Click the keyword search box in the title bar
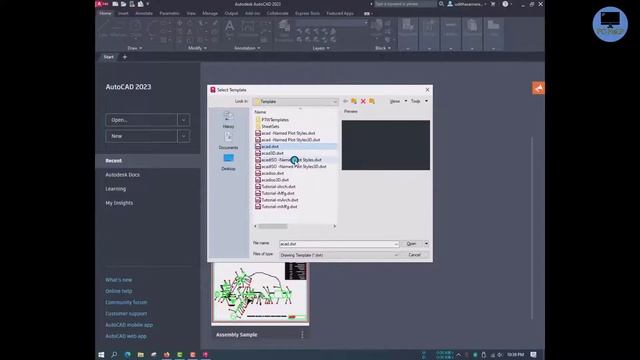Viewport: 640px width, 360px height. pyautogui.click(x=405, y=4)
